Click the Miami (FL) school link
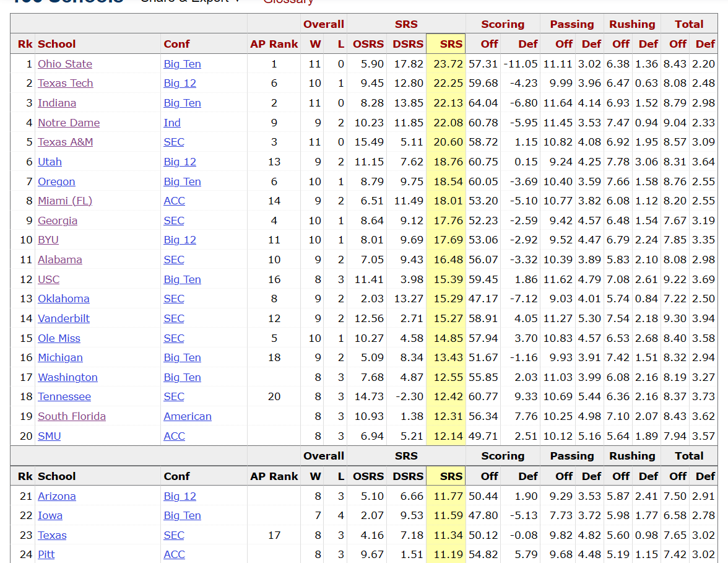 [65, 201]
